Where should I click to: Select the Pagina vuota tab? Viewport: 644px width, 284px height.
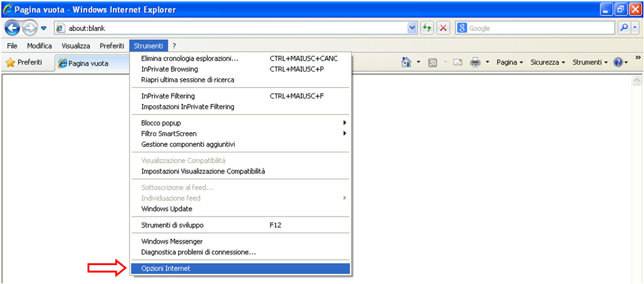click(92, 63)
